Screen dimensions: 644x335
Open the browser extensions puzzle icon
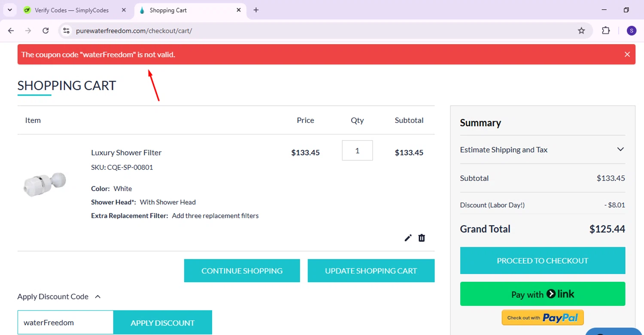pos(606,30)
